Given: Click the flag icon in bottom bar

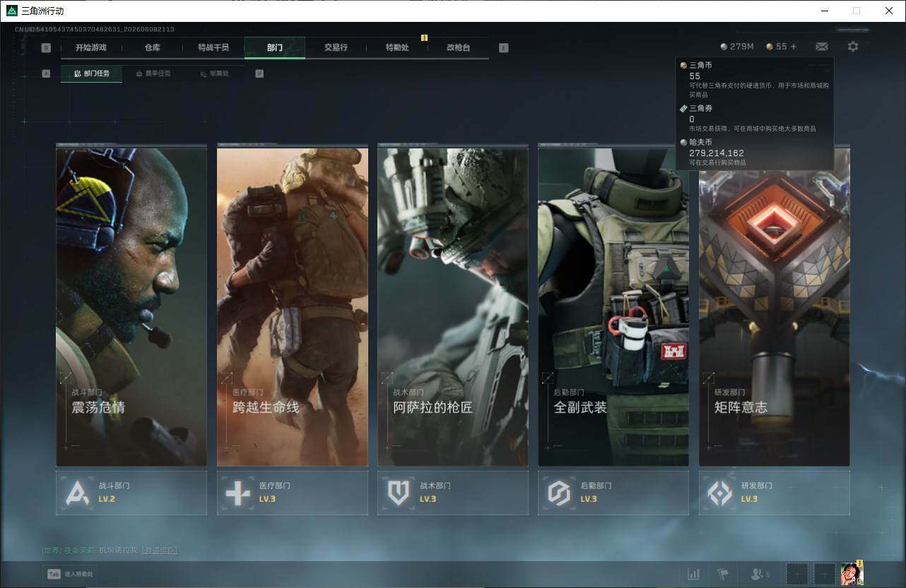Looking at the screenshot, I should (723, 575).
